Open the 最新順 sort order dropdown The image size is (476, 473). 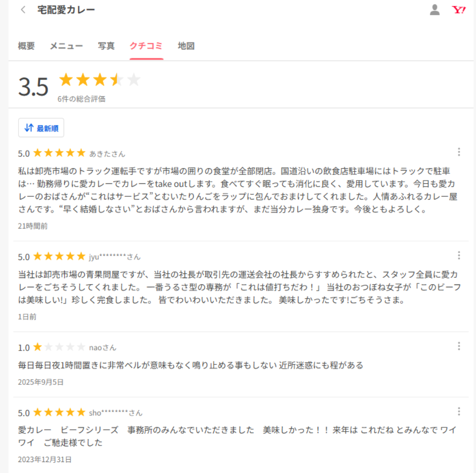pos(41,128)
